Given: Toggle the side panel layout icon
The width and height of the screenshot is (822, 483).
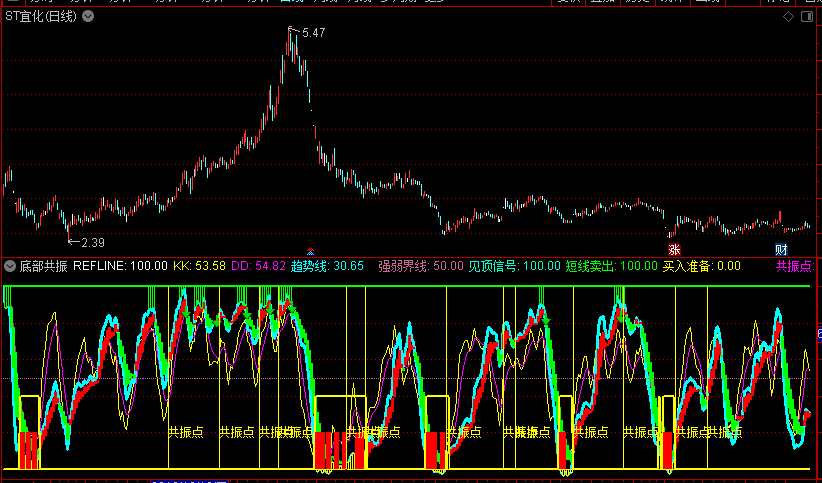Looking at the screenshot, I should click(807, 17).
